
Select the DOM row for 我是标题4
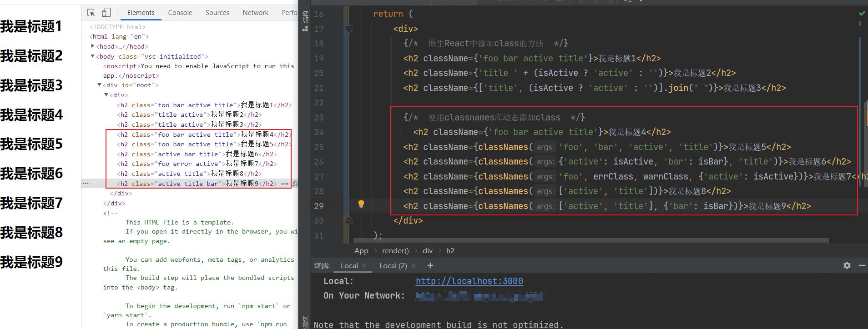(x=204, y=135)
